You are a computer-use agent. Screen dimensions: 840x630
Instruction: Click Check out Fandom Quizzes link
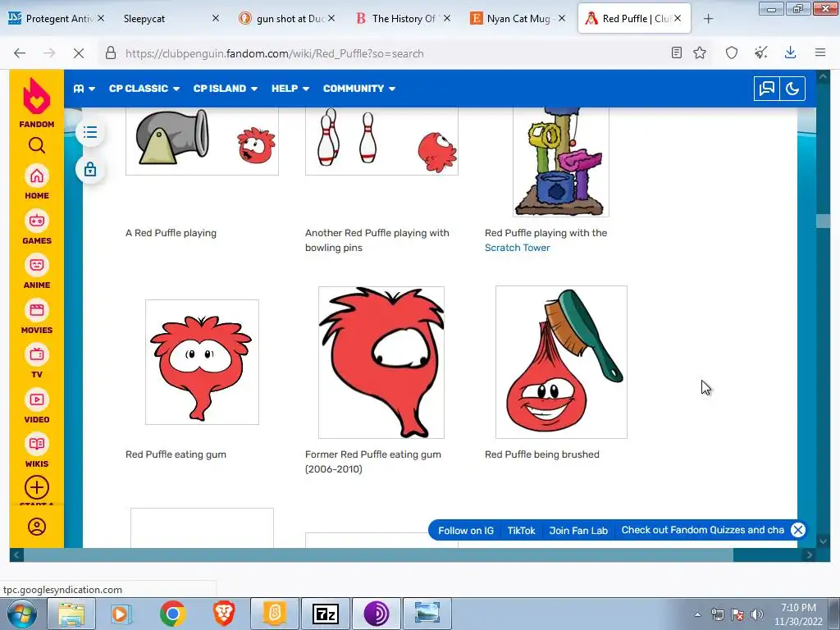point(702,530)
